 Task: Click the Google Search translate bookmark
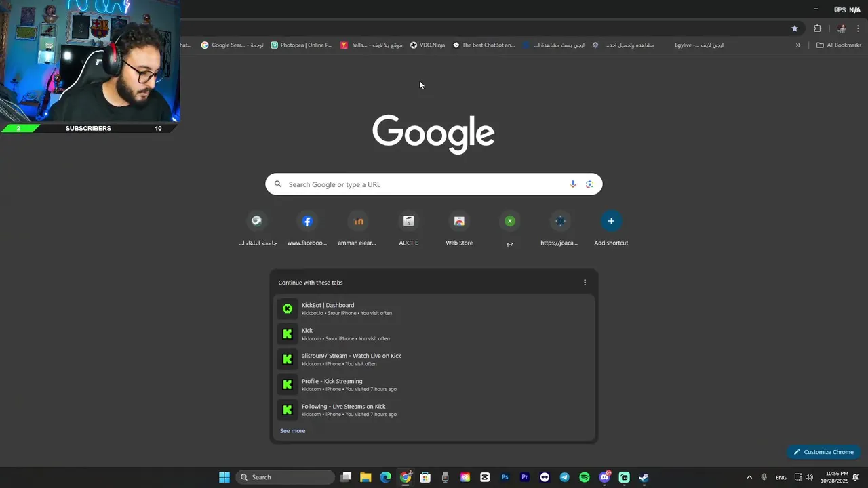pos(233,45)
